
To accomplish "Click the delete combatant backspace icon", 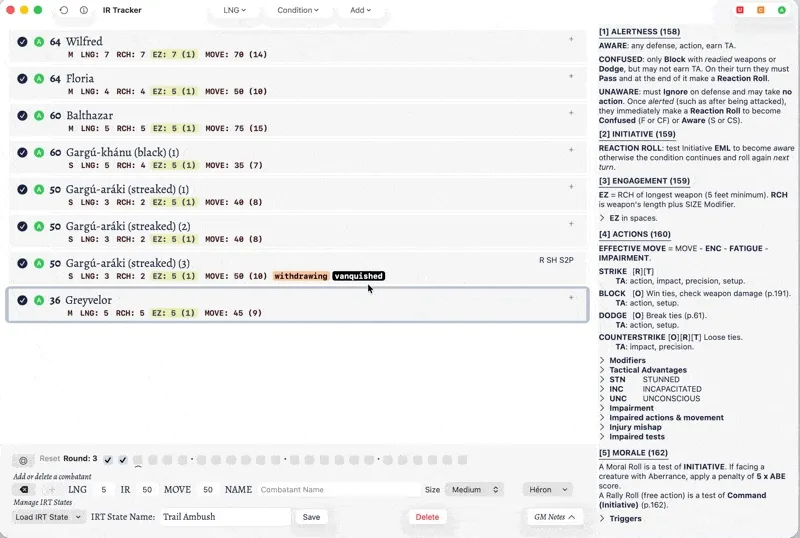I will [24, 490].
